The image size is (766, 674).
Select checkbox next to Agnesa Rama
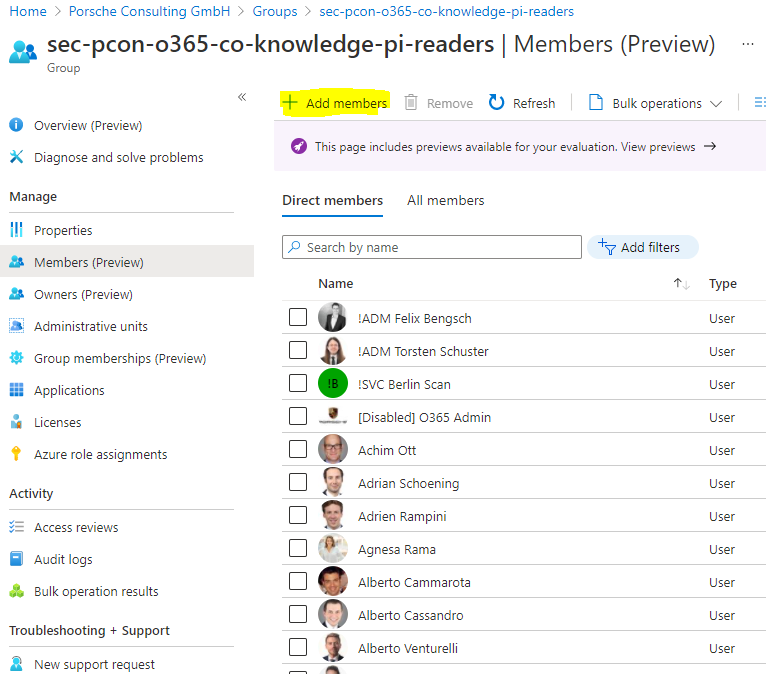click(298, 548)
